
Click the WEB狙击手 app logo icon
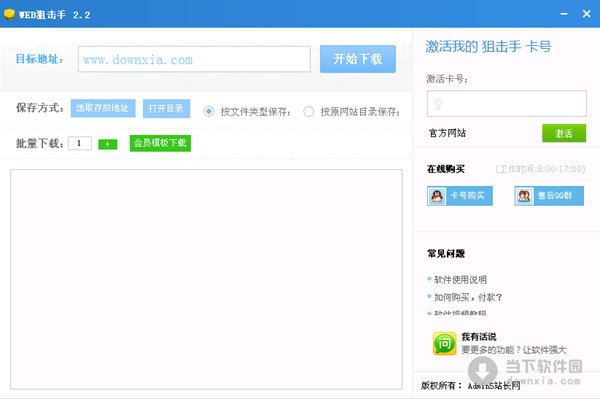click(x=9, y=14)
